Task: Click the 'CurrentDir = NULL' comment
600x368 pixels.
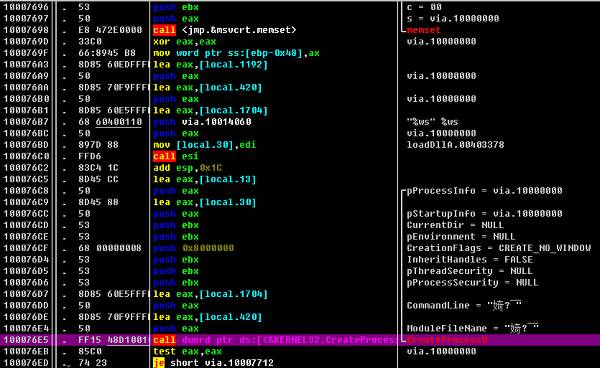Action: pos(455,225)
